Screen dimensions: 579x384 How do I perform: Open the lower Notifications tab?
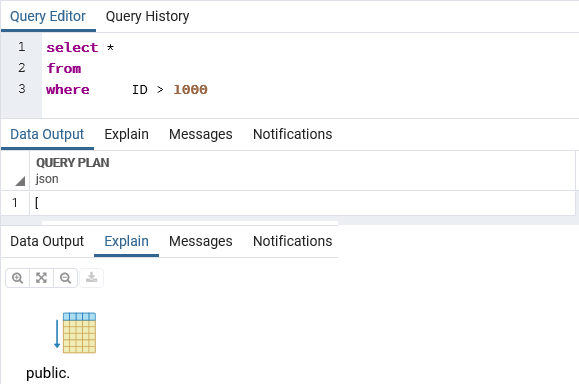tap(292, 241)
